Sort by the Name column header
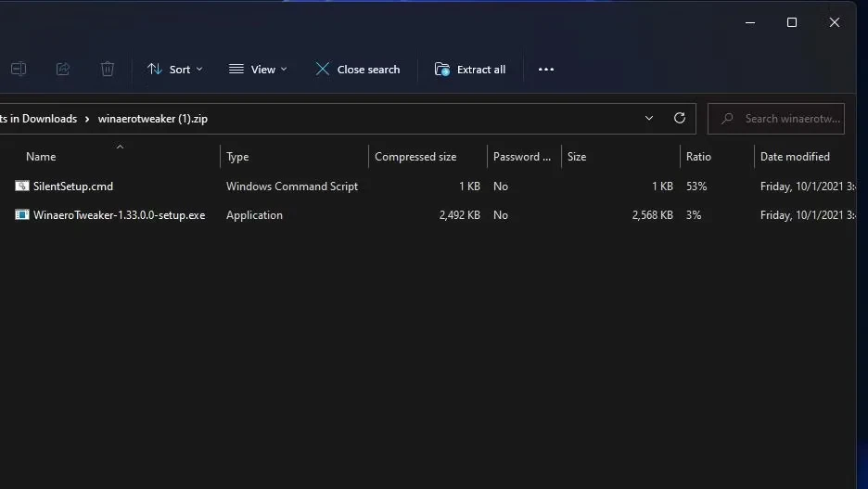This screenshot has height=489, width=868. click(x=41, y=157)
